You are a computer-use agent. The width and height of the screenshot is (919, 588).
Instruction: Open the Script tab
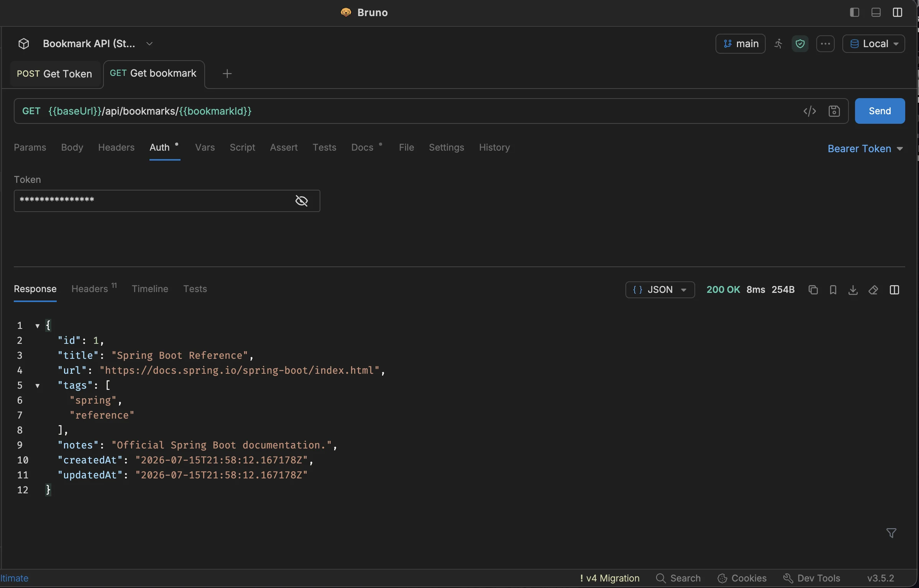[242, 148]
